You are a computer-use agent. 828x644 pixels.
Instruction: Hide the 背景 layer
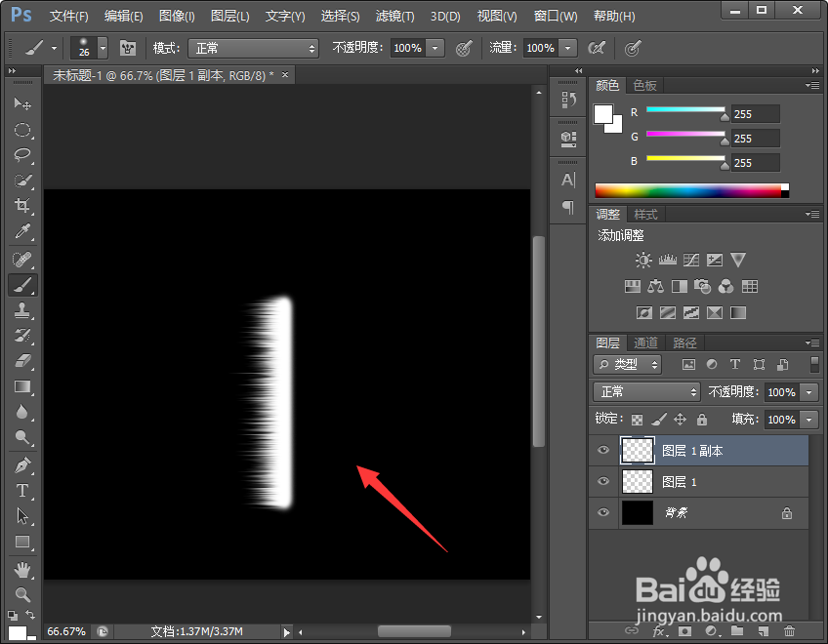tap(603, 512)
